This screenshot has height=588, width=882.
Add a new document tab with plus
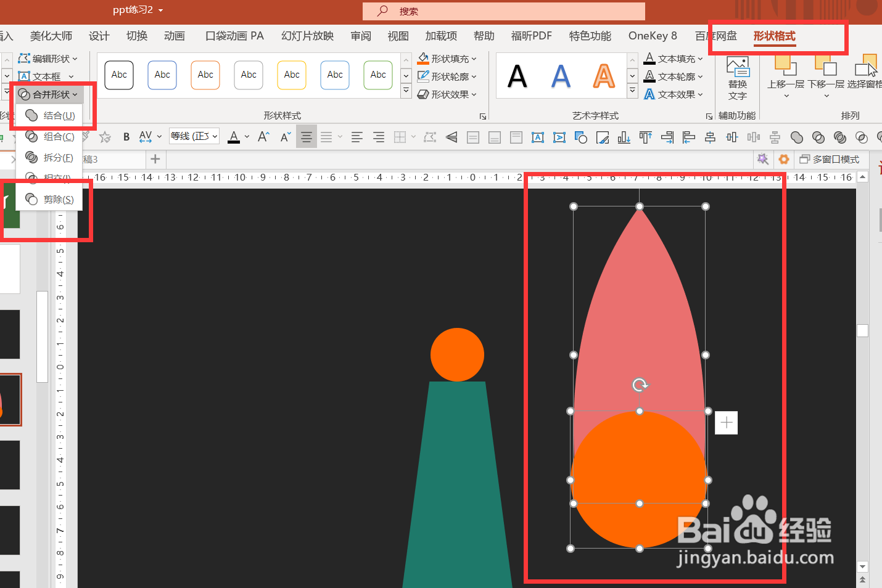155,159
